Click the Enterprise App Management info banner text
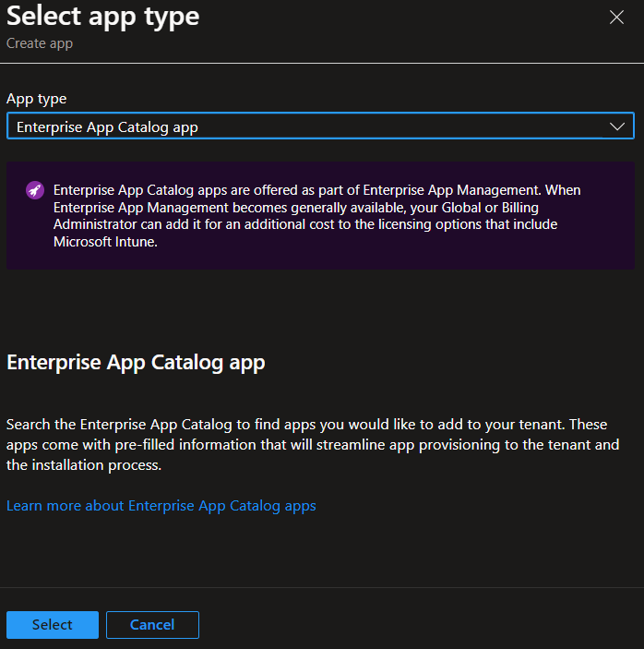Screen dimensions: 644x649 [x=316, y=216]
